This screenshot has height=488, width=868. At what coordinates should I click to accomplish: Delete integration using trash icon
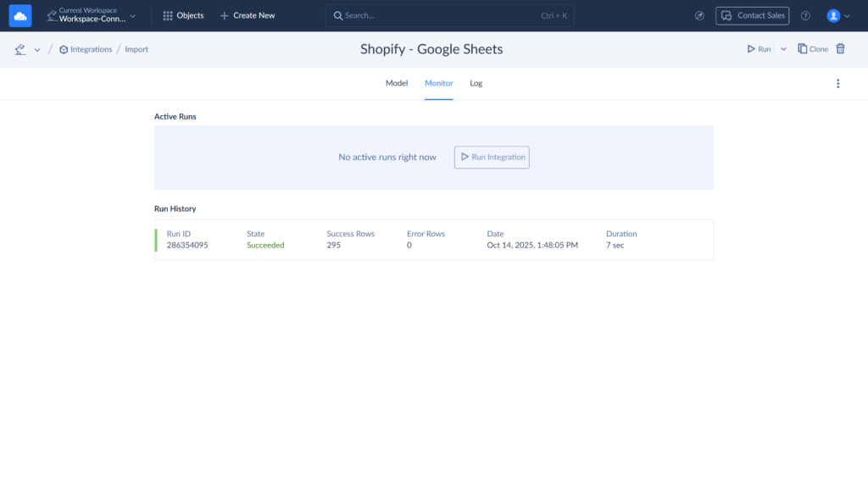tap(841, 49)
